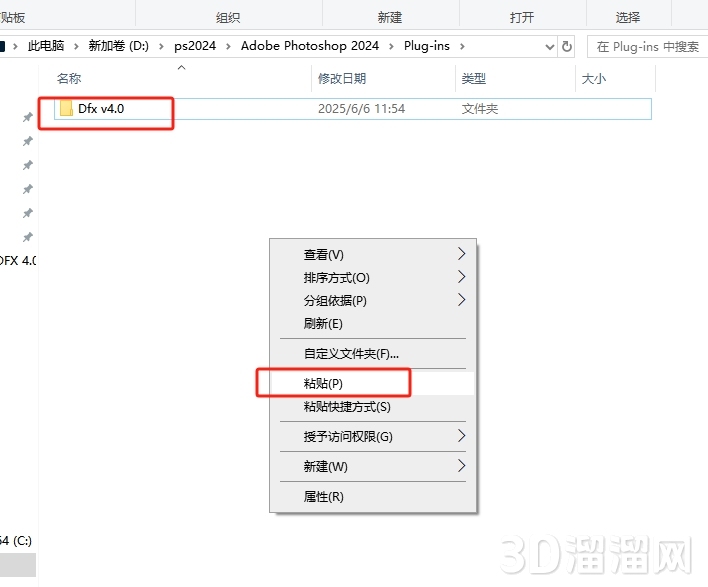Sort by 名称 column header

pos(69,79)
